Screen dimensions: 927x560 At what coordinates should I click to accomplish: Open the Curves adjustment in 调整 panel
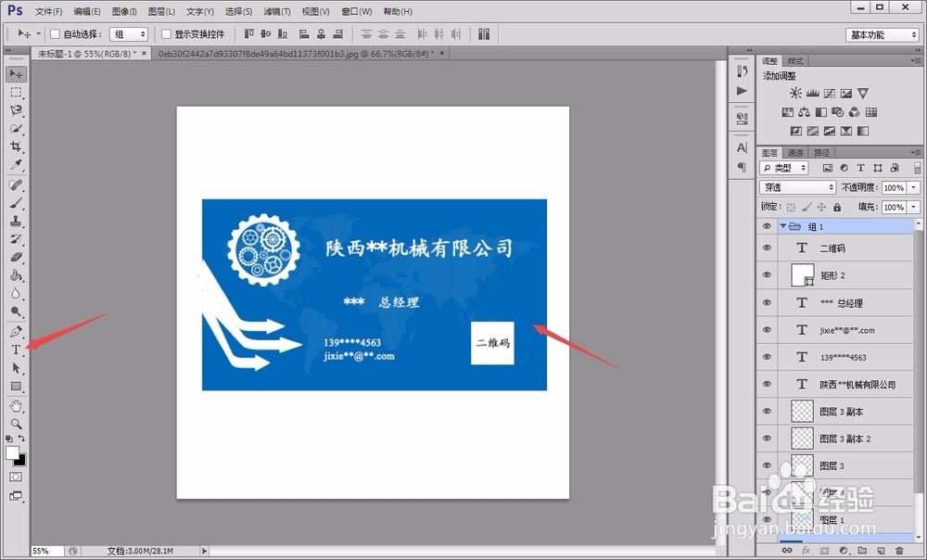(x=831, y=95)
